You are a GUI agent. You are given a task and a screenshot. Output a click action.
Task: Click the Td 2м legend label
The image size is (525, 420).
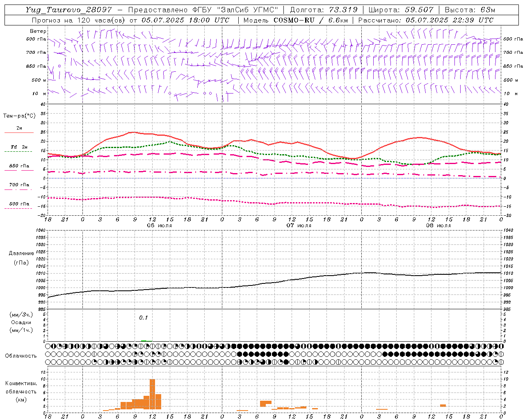19,147
